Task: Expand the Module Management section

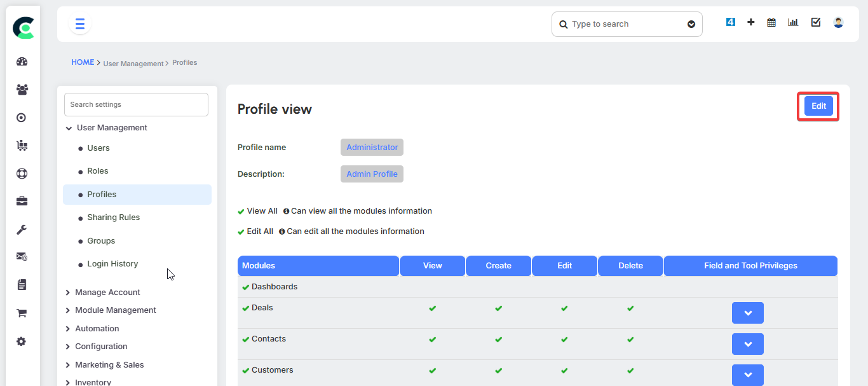Action: click(115, 310)
